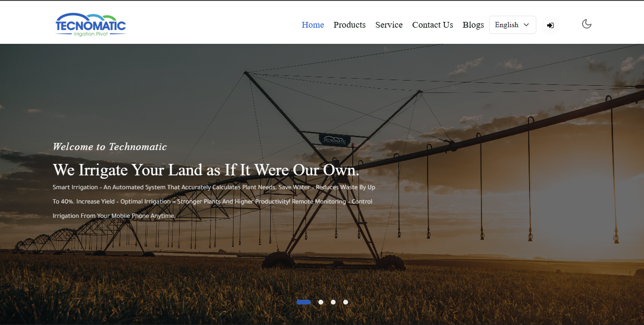The height and width of the screenshot is (325, 644).
Task: Click the chevron arrow beside English
Action: 526,25
